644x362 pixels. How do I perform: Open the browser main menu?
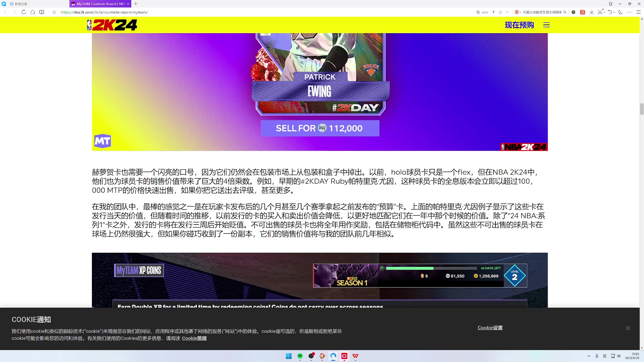pos(639,12)
